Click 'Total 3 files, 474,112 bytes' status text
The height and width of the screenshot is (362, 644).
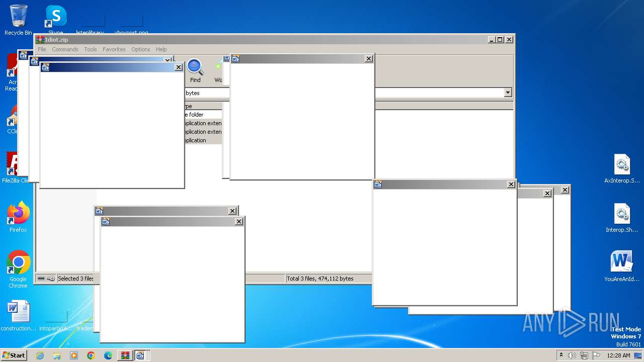tap(320, 279)
